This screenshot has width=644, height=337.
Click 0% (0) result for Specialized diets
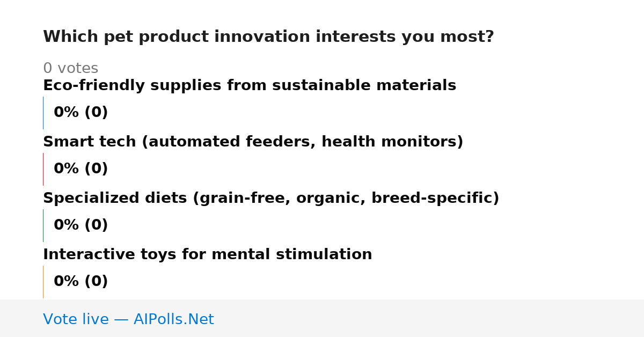pyautogui.click(x=81, y=225)
